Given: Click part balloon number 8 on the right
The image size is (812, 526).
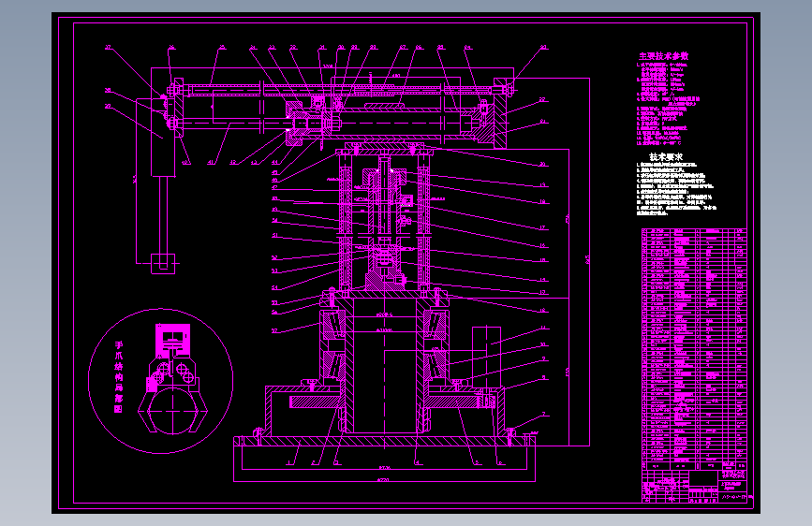Looking at the screenshot, I should pyautogui.click(x=543, y=378).
